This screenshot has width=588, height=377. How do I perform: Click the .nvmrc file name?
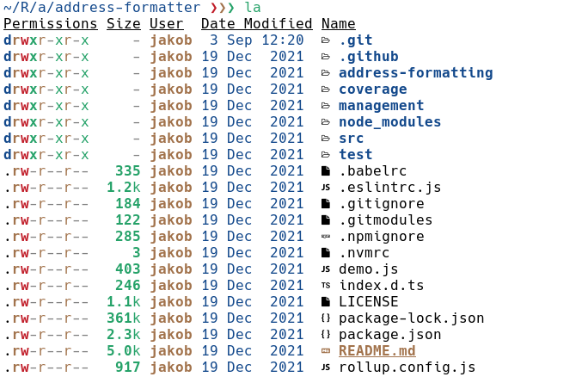(364, 253)
